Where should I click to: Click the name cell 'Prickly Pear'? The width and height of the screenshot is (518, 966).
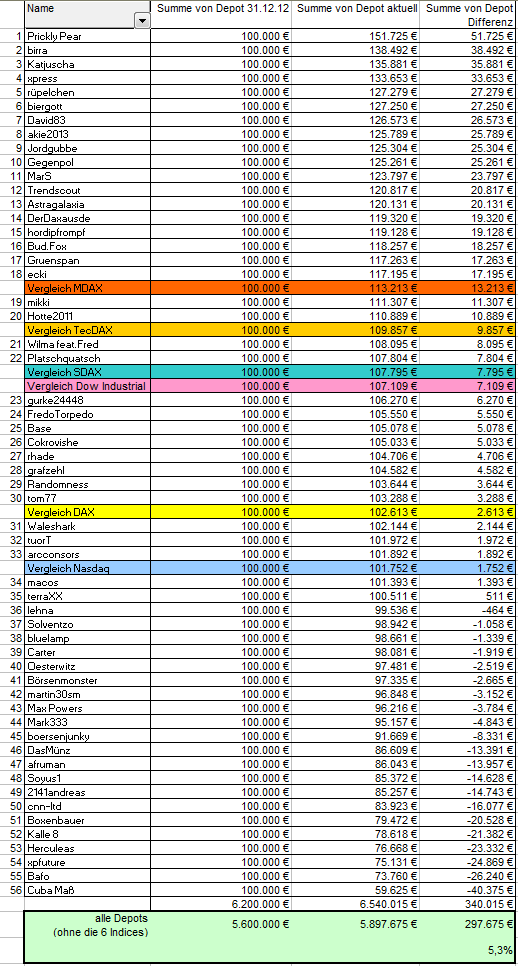click(87, 36)
